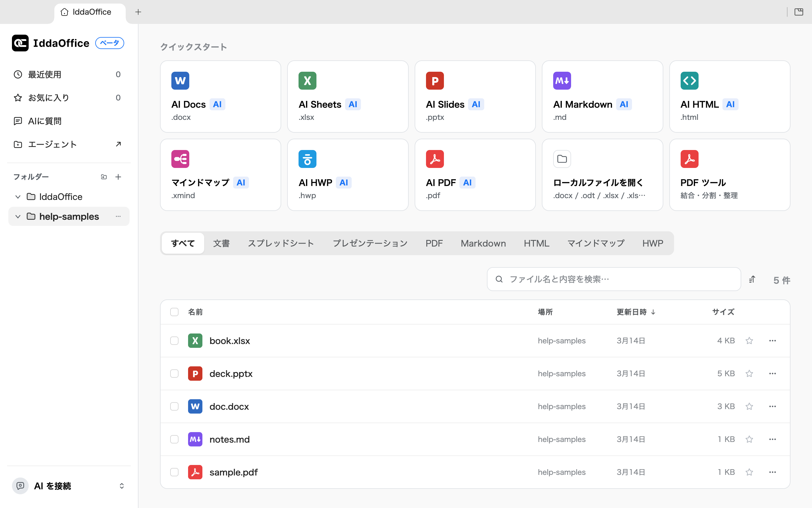This screenshot has height=508, width=812.
Task: Open 最近使用 in sidebar
Action: (x=69, y=75)
